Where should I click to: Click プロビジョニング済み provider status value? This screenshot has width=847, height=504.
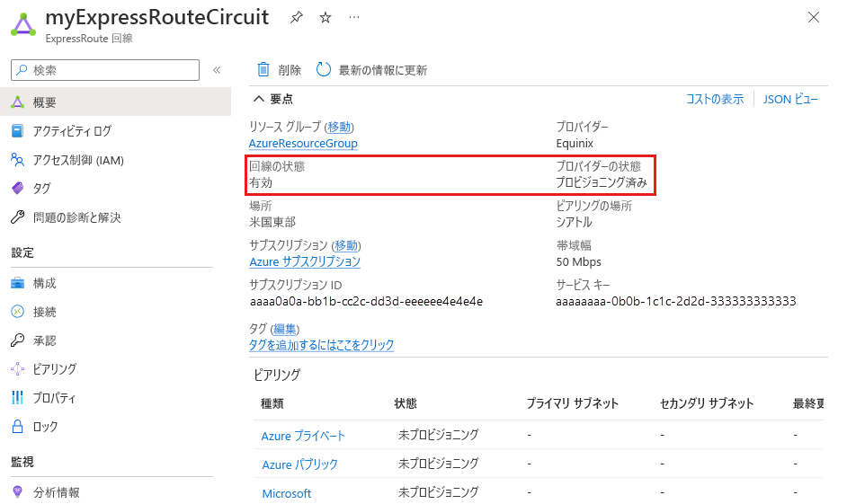pyautogui.click(x=602, y=182)
